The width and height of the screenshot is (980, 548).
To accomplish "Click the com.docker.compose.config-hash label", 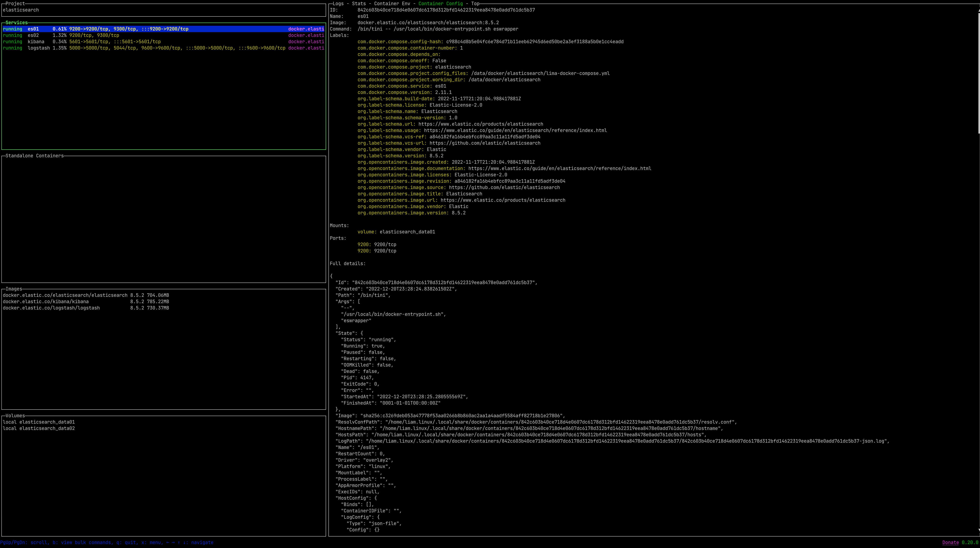I will coord(400,42).
